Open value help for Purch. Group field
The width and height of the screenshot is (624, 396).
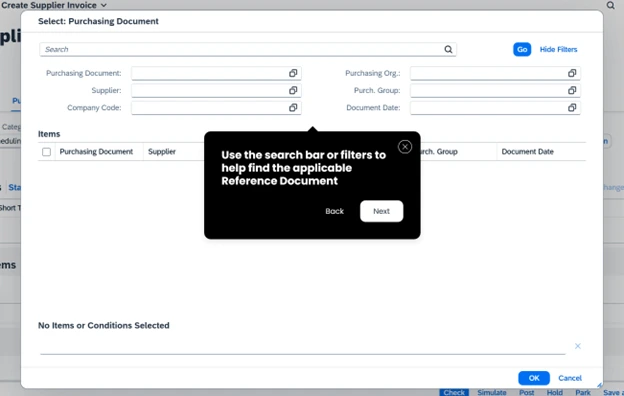(572, 90)
